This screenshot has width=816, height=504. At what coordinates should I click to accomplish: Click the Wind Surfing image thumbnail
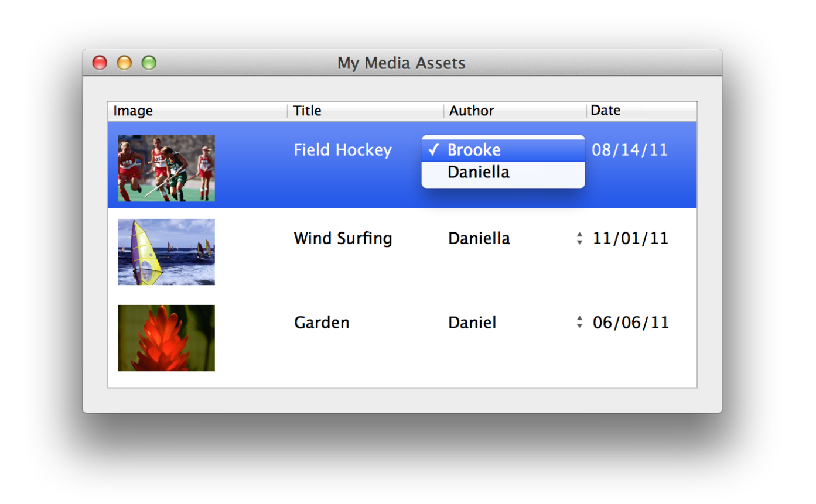coord(166,252)
